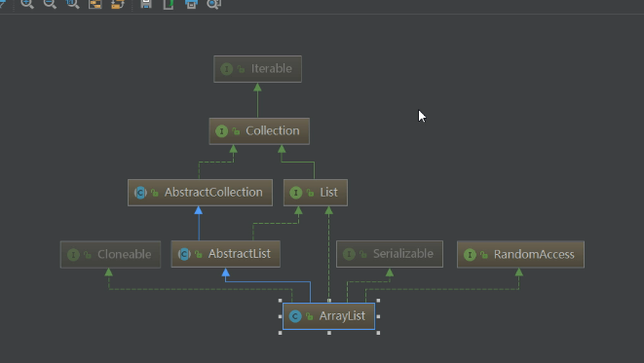Click the public lock icon on Collection

[x=236, y=131]
